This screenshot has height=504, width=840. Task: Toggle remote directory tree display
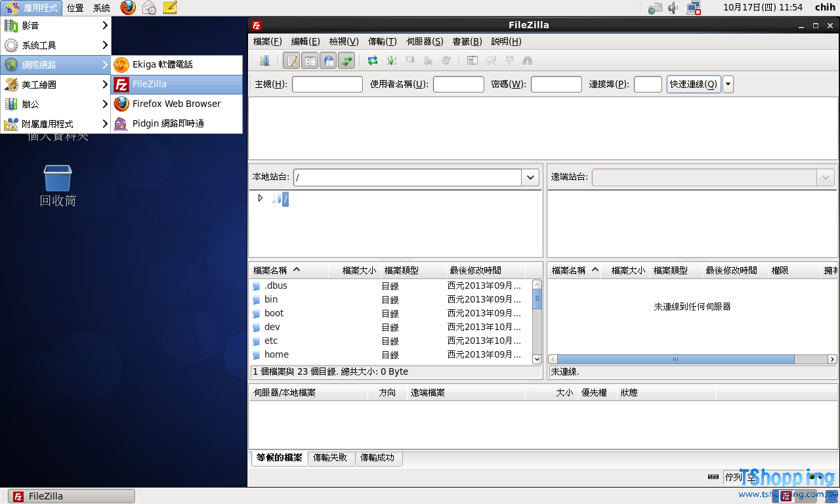tap(329, 61)
